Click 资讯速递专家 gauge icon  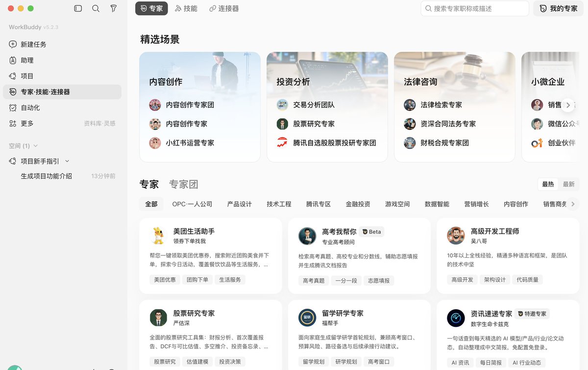click(x=456, y=318)
